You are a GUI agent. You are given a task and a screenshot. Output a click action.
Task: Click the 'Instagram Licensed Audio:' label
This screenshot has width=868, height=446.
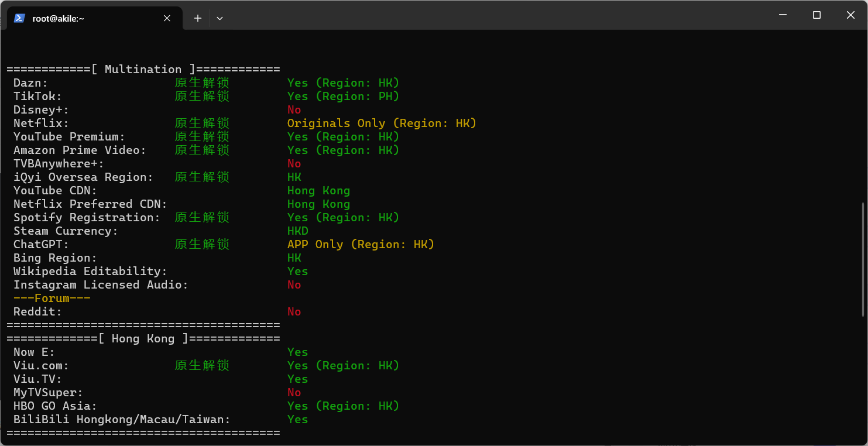[101, 284]
